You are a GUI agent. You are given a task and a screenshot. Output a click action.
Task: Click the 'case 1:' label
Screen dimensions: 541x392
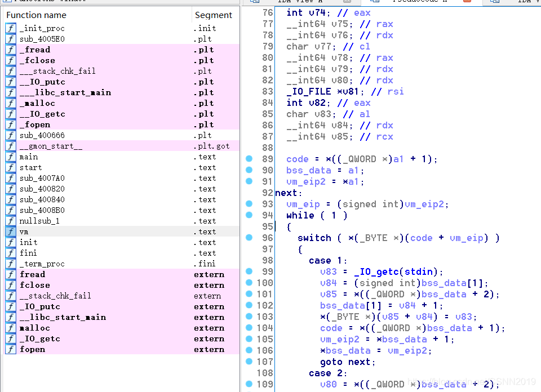[x=328, y=260]
